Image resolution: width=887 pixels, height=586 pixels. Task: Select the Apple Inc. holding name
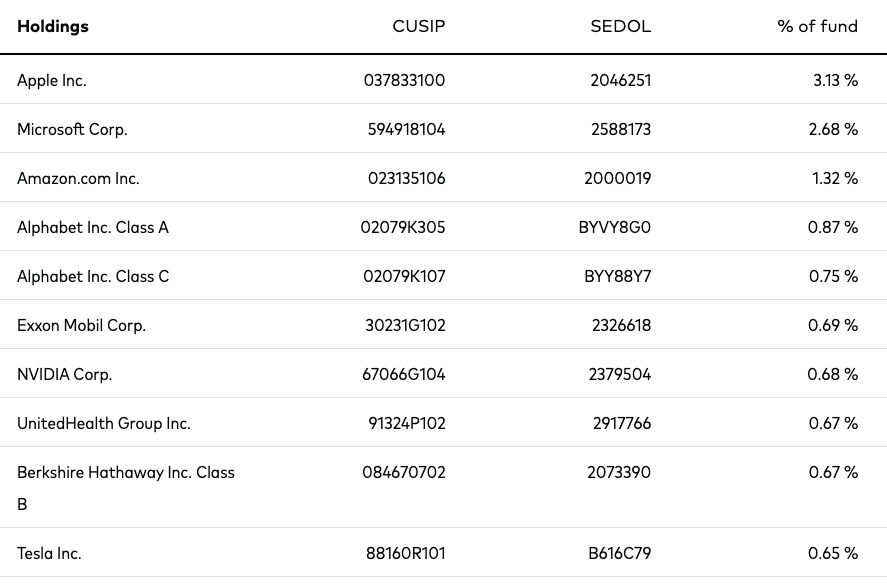(x=52, y=81)
